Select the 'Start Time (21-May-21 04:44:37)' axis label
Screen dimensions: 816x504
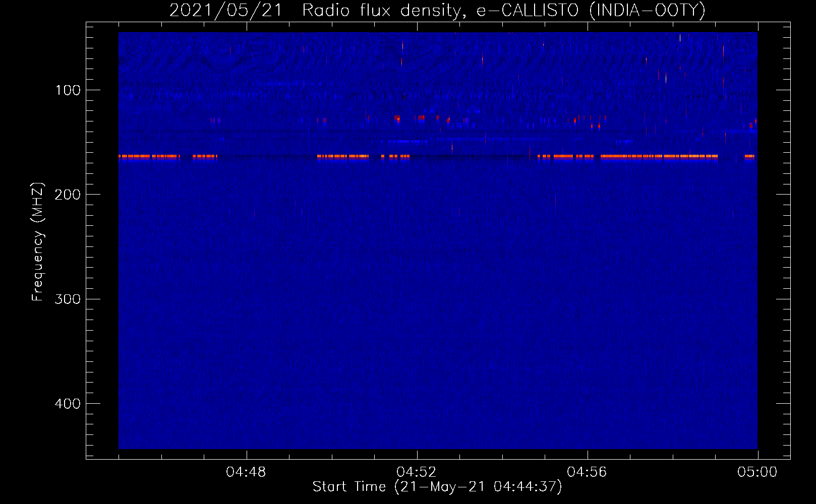(x=437, y=487)
